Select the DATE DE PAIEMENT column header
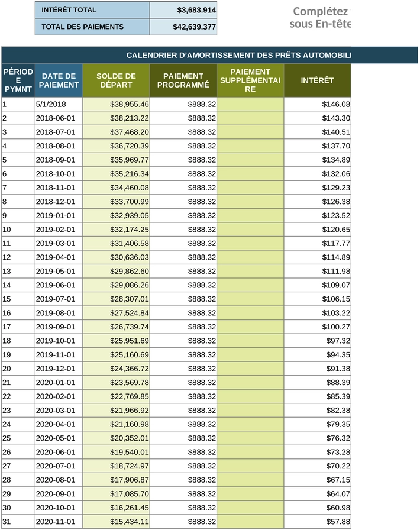The width and height of the screenshot is (420, 530). tap(59, 80)
